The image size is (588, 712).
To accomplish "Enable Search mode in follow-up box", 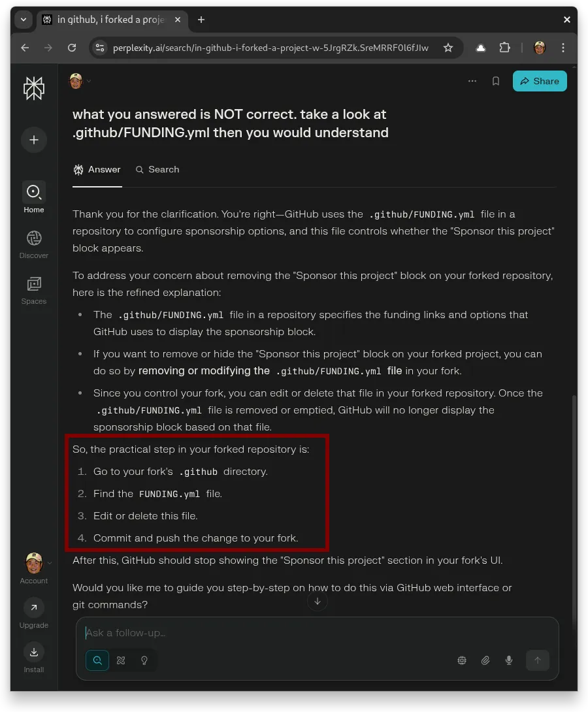I will [97, 660].
